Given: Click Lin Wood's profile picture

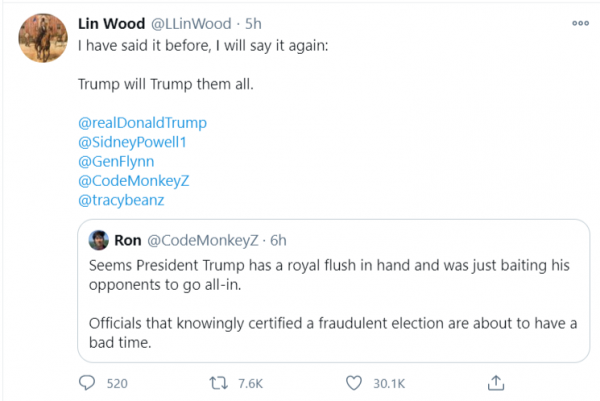Looking at the screenshot, I should click(x=40, y=39).
